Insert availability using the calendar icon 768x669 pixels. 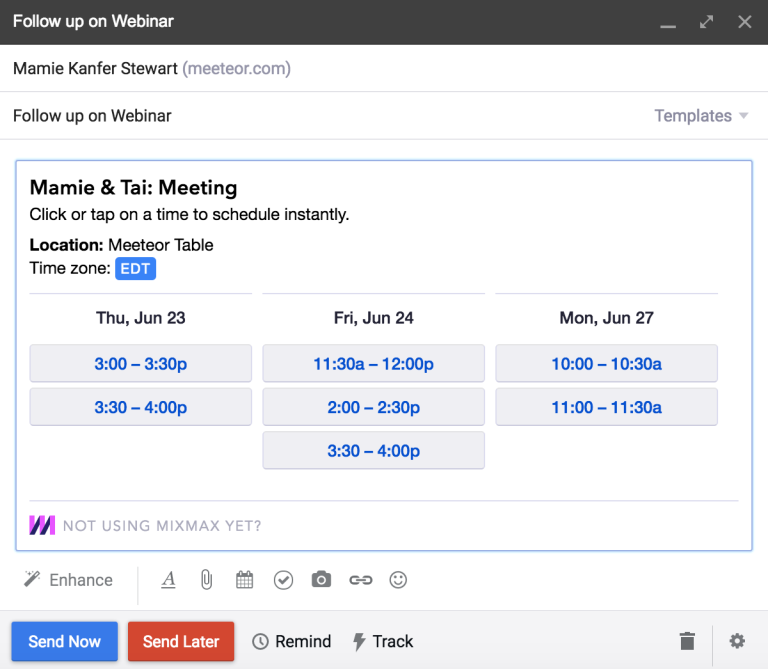244,580
